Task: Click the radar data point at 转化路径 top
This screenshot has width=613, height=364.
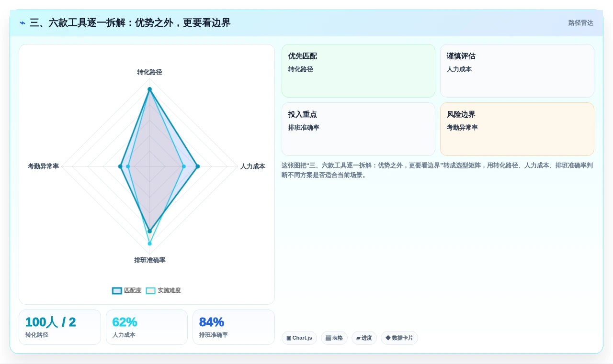Action: 149,89
